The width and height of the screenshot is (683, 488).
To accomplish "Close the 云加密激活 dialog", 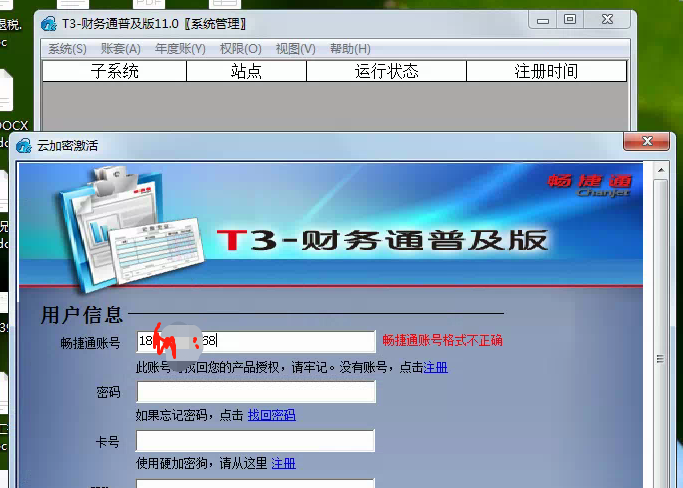I will 646,141.
